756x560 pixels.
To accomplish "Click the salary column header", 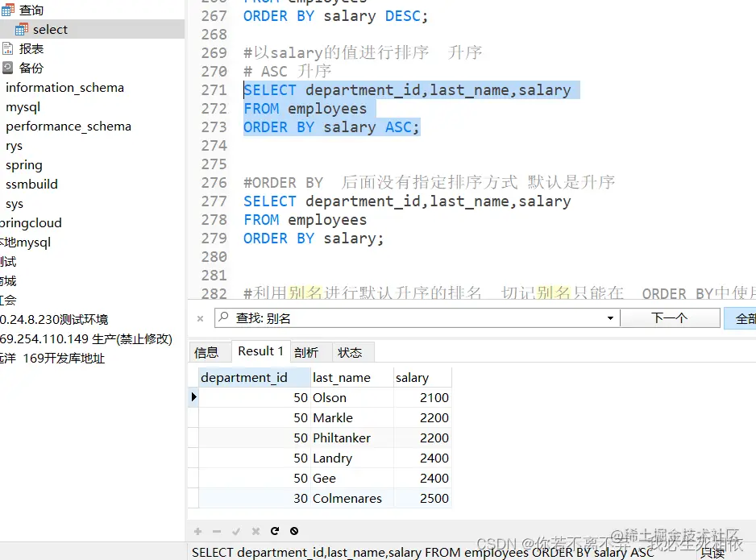I will coord(422,377).
